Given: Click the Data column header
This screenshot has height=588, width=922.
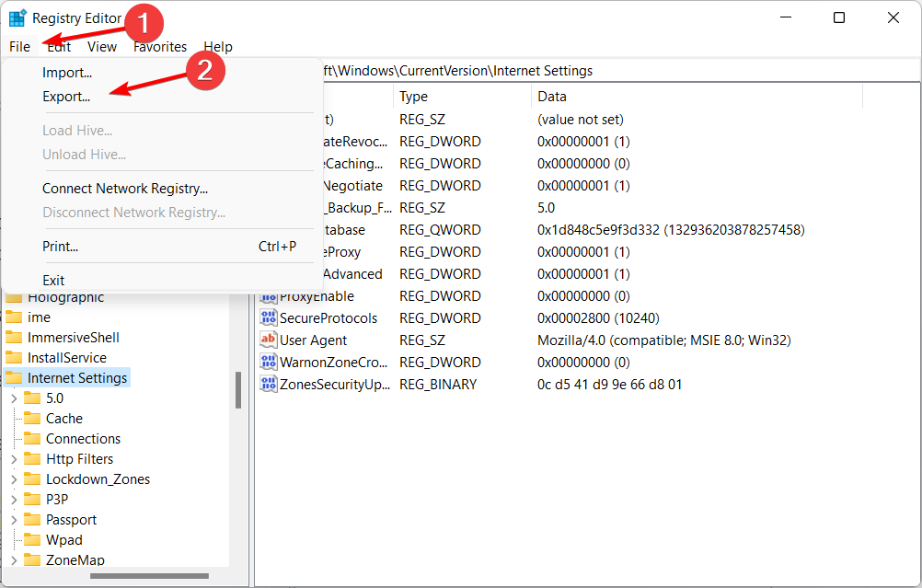Looking at the screenshot, I should (697, 97).
